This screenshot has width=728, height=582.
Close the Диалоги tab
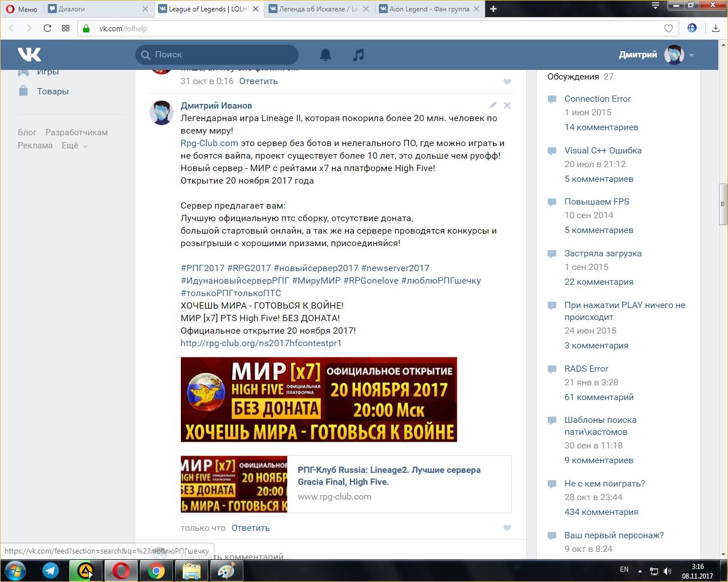click(x=145, y=9)
